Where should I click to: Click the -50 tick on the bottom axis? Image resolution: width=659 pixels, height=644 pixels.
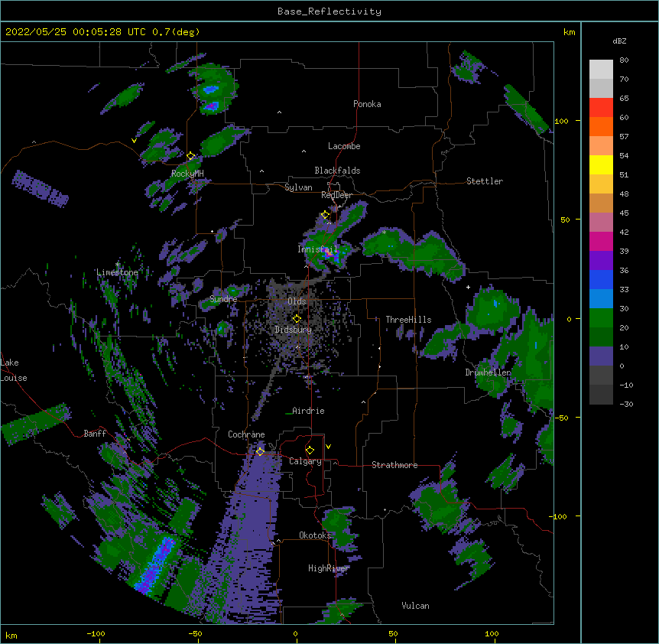click(195, 633)
